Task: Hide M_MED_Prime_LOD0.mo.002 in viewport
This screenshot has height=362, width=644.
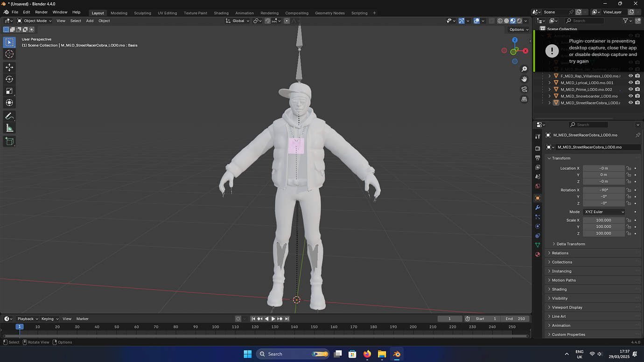Action: (x=630, y=89)
